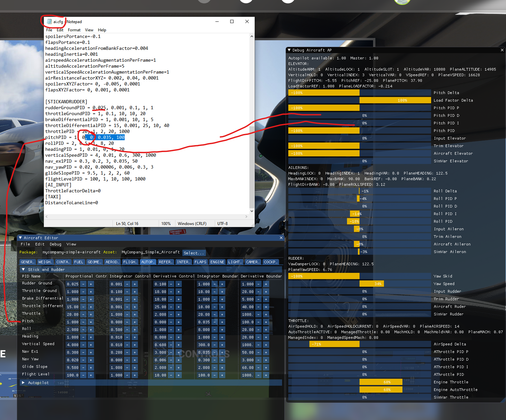Screen dimensions: 506x420
Task: Collapse the Stick and Rudder section
Action: click(23, 269)
